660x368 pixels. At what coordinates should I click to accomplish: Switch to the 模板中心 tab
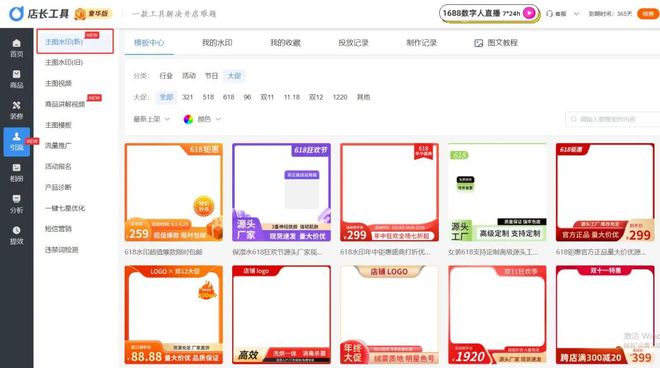click(149, 43)
